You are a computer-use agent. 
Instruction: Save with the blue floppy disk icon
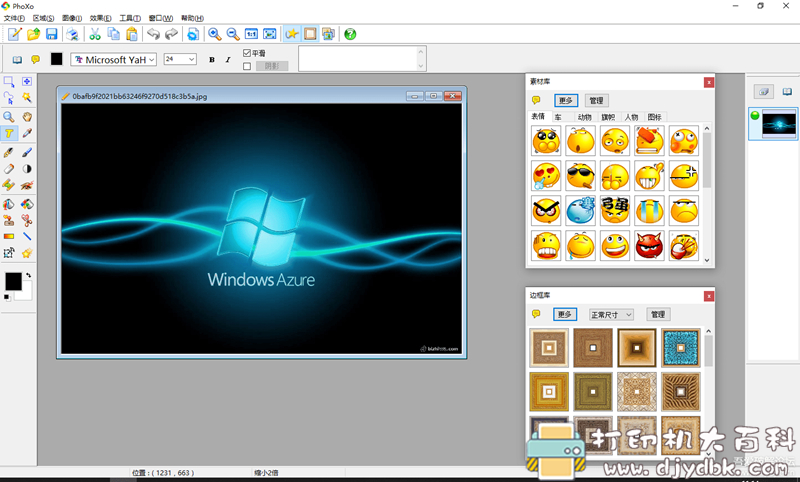coord(52,34)
